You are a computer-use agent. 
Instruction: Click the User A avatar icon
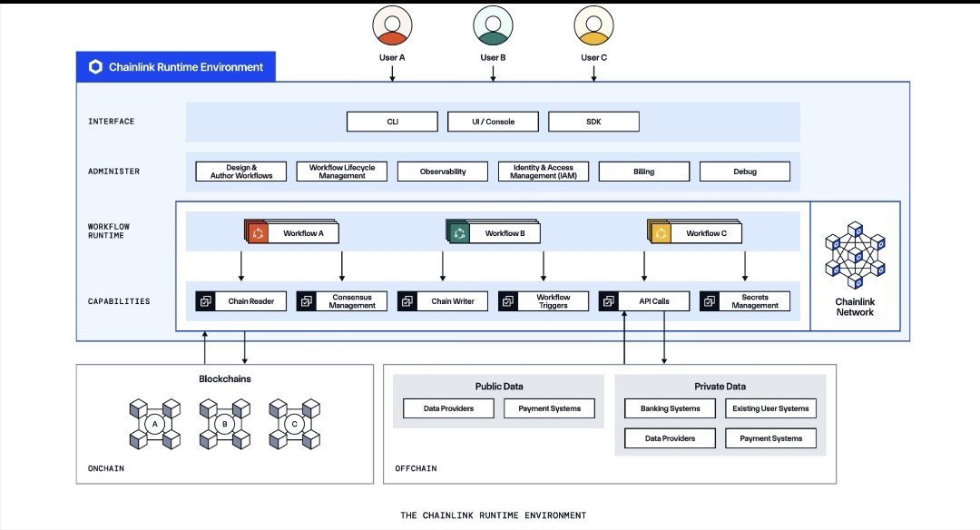click(x=392, y=25)
